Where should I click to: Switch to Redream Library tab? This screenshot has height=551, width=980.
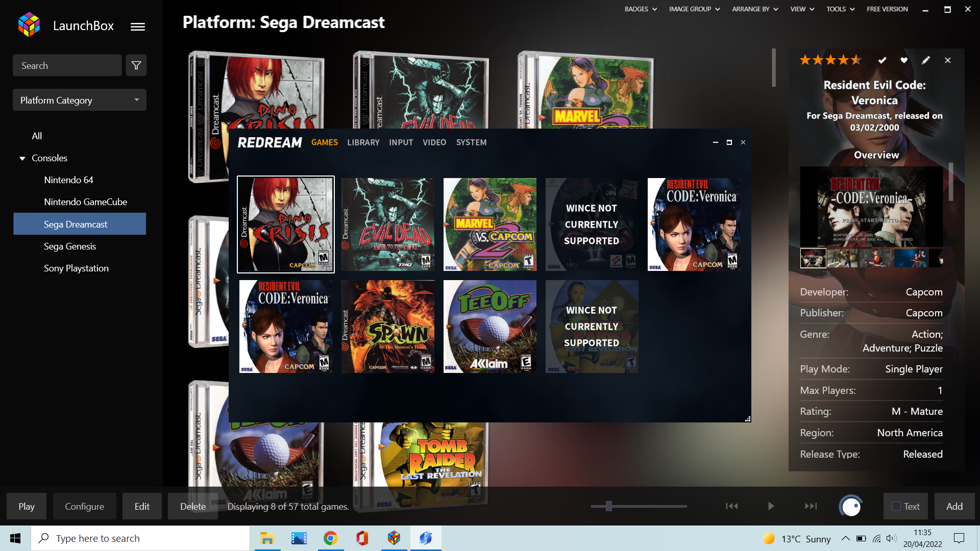point(363,142)
